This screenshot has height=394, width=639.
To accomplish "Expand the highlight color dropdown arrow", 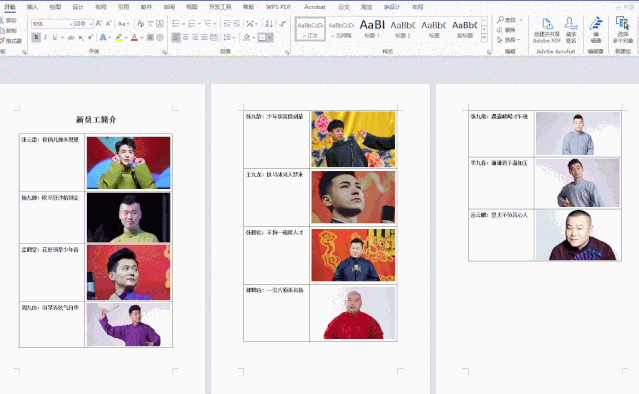I will click(x=126, y=37).
